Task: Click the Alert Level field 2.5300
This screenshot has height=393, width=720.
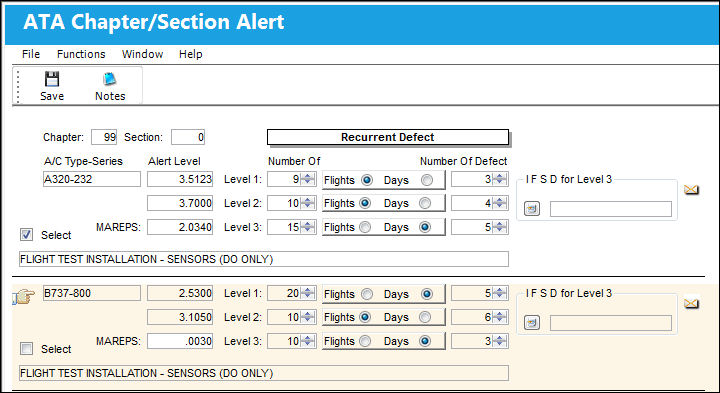Action: pos(180,293)
